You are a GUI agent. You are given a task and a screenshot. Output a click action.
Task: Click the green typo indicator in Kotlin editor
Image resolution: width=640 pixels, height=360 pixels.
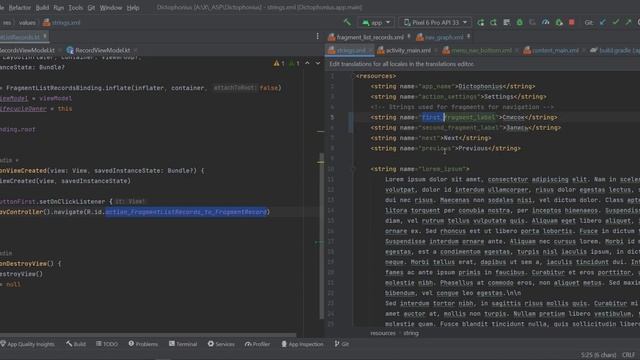point(294,63)
